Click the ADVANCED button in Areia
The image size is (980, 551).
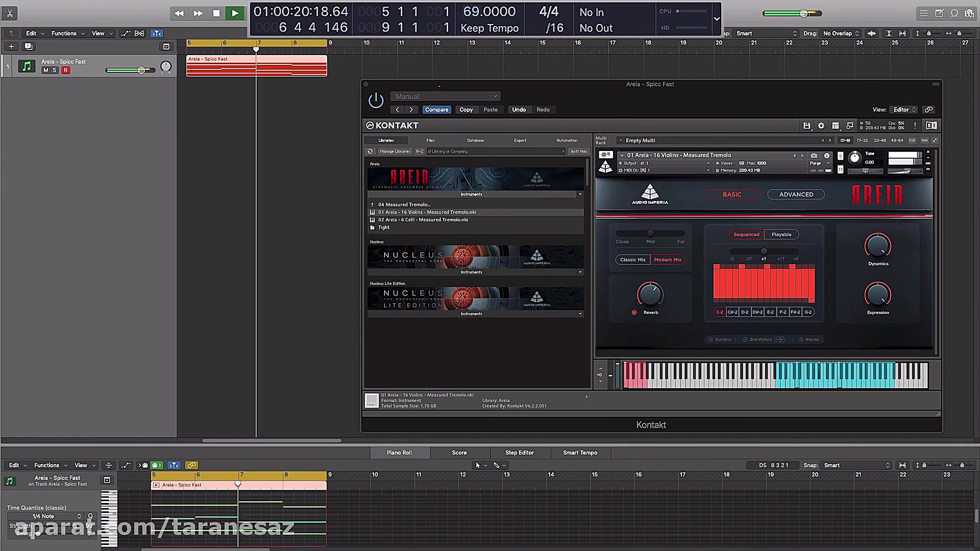[796, 194]
